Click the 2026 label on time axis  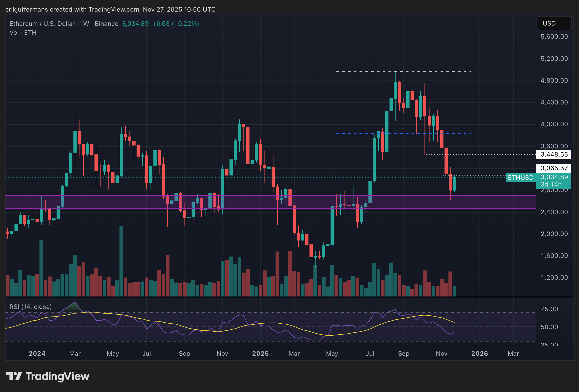click(480, 354)
